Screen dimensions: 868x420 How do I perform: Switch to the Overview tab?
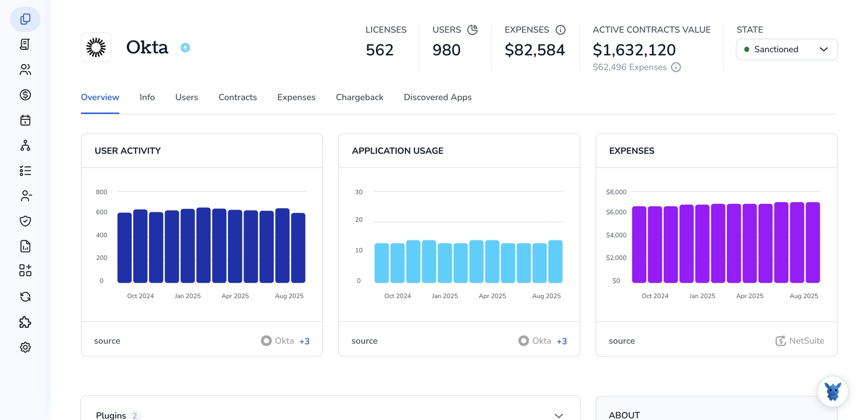(100, 98)
